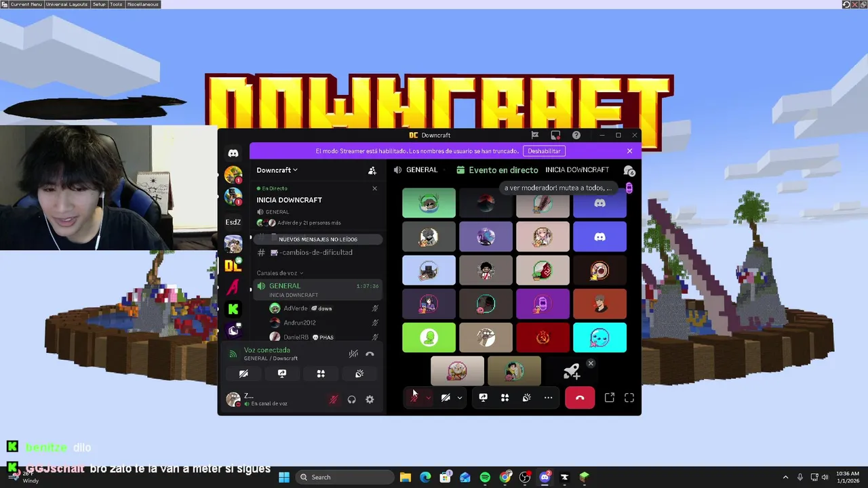Open Current Menu in top toolbar
This screenshot has width=868, height=488.
(26, 4)
